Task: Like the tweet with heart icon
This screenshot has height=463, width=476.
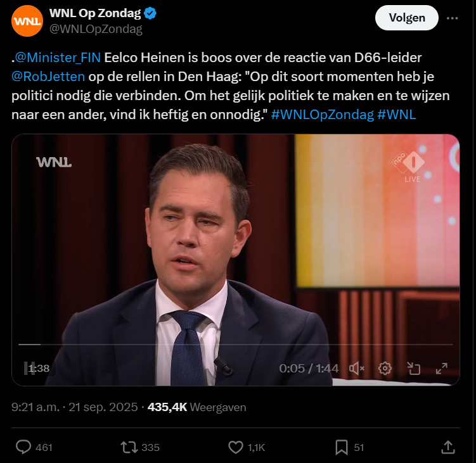Action: tap(236, 447)
